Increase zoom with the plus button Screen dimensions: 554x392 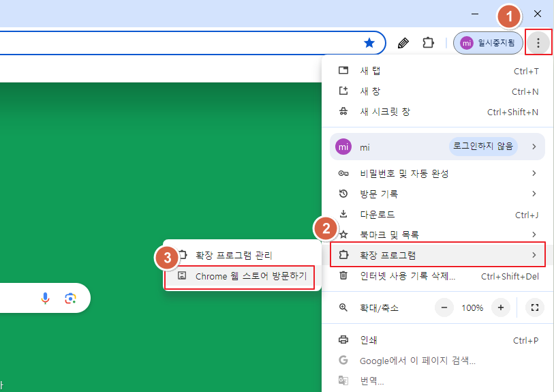click(x=501, y=308)
